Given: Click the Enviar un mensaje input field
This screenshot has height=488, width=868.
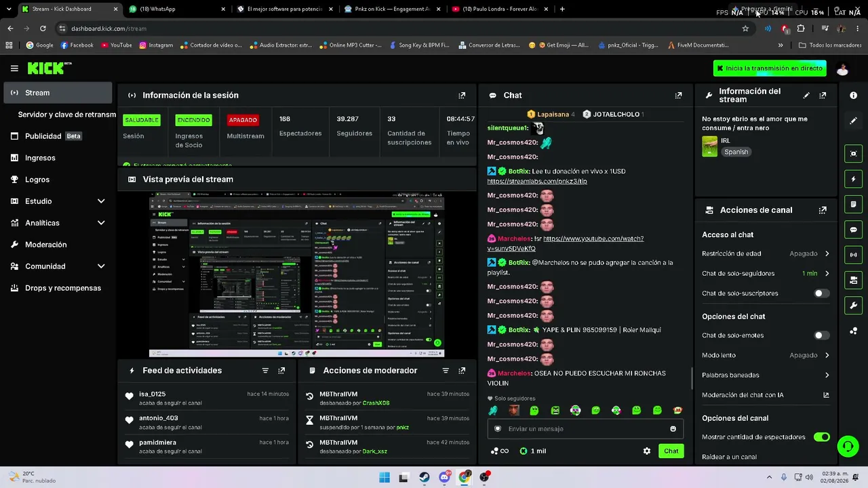Looking at the screenshot, I should [x=585, y=428].
